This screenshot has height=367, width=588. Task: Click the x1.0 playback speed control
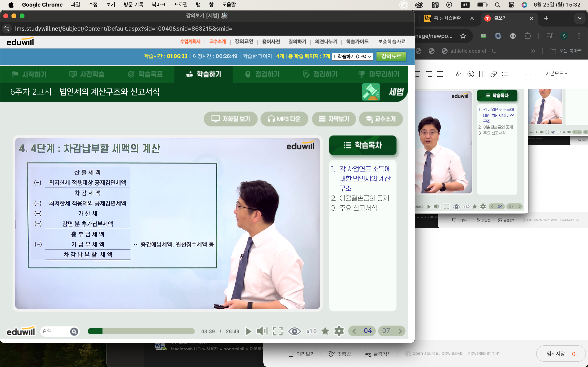click(311, 331)
